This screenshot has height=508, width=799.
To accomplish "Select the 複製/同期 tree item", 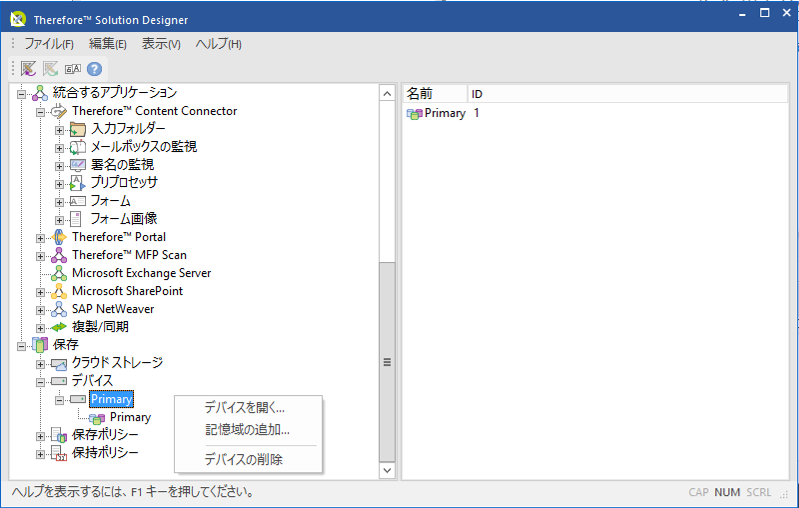I will [x=100, y=327].
